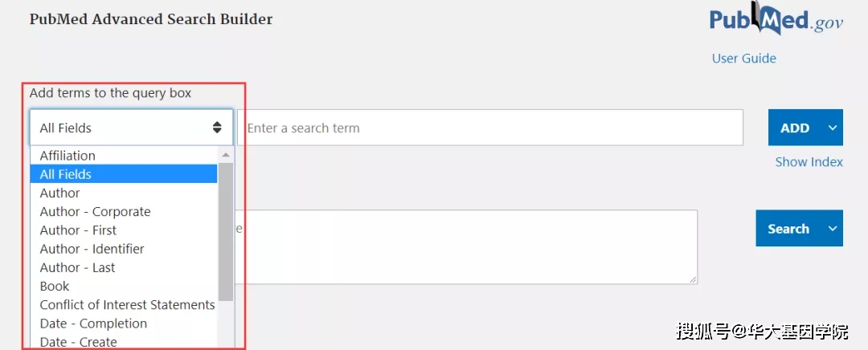This screenshot has height=350, width=868.
Task: Open the All Fields dropdown selector
Action: (x=131, y=128)
